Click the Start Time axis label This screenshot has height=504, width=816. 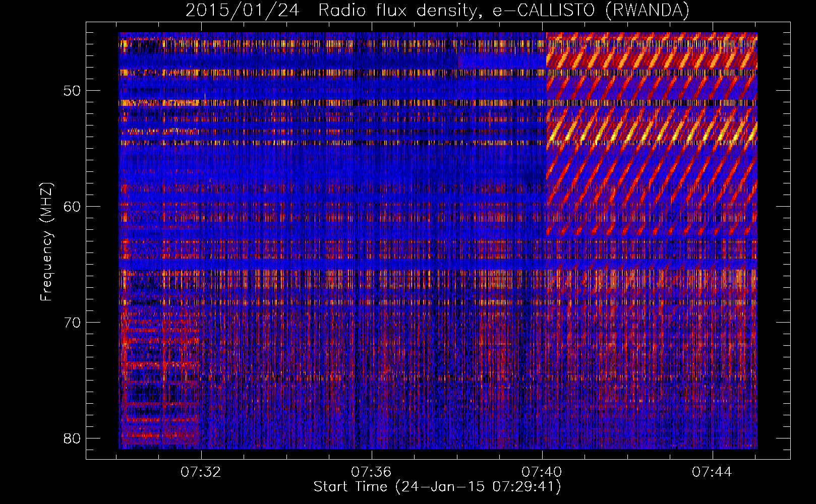(437, 487)
